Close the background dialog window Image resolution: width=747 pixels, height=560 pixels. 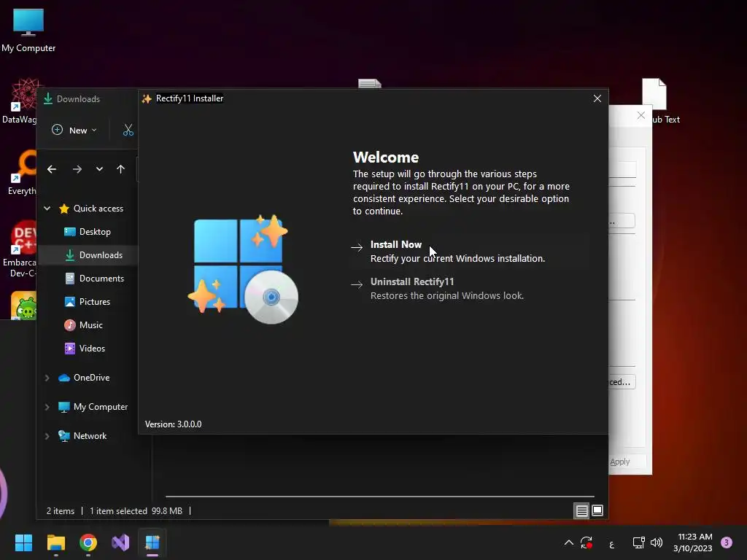pyautogui.click(x=641, y=115)
